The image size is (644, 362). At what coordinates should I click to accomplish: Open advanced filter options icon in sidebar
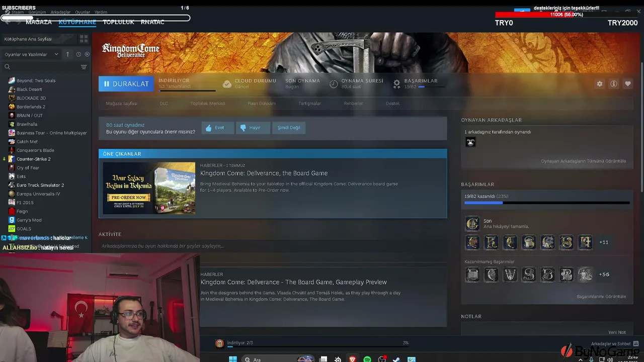pos(84,67)
